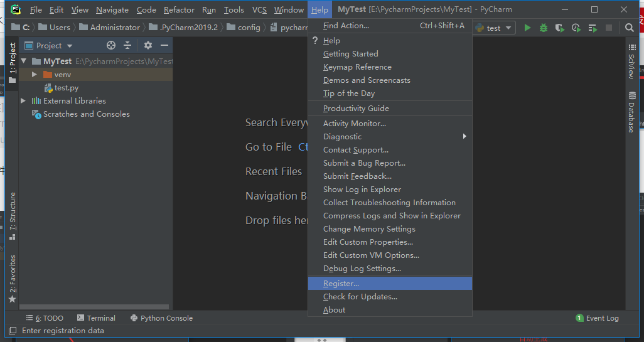Choose Help entry with question mark
This screenshot has height=342, width=644.
tap(390, 40)
